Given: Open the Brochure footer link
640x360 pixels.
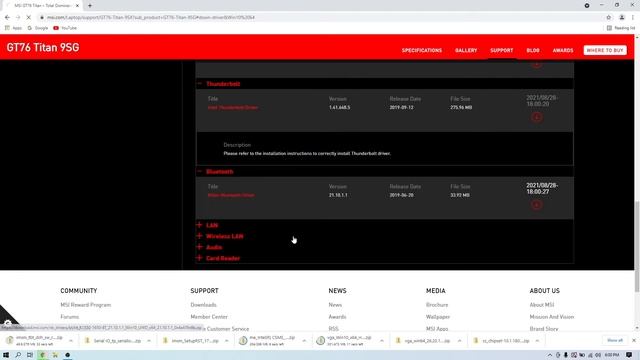Looking at the screenshot, I should click(437, 305).
